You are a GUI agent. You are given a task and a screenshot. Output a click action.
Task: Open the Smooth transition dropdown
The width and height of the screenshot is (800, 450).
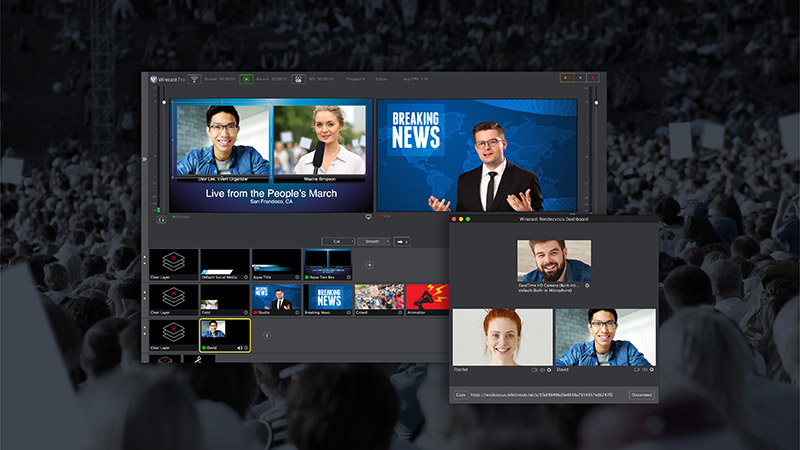(x=373, y=241)
